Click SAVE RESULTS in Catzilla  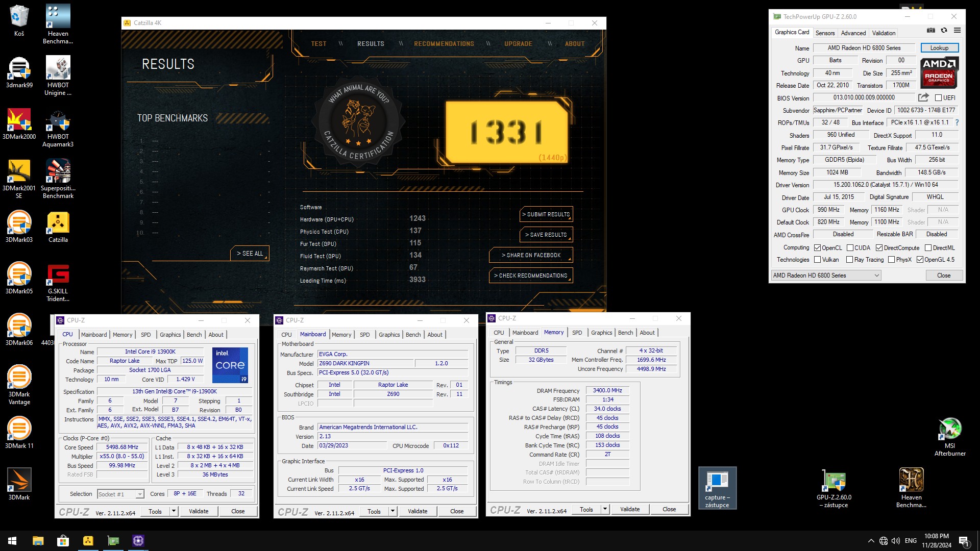[x=546, y=235]
